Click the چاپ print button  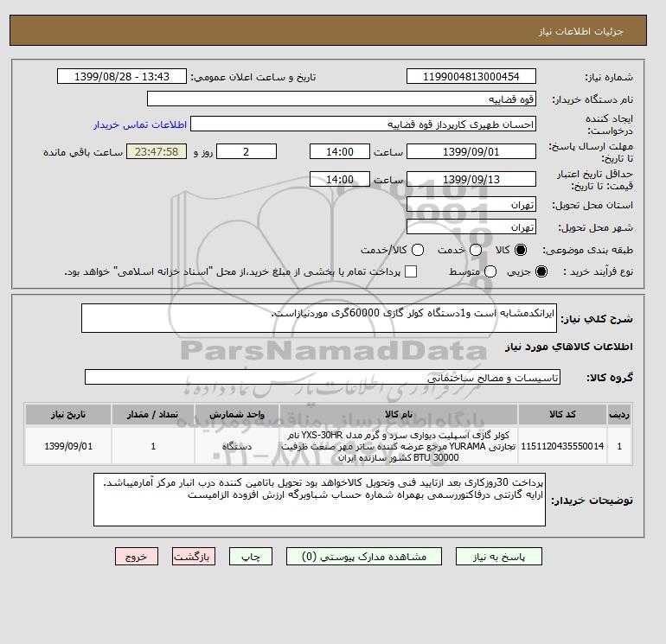tap(251, 557)
